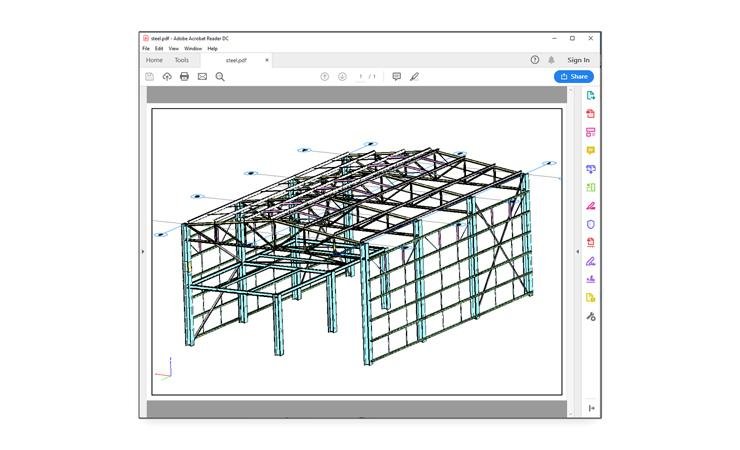Collapse the tools pane at bottom right
The image size is (740, 450).
coord(591,408)
